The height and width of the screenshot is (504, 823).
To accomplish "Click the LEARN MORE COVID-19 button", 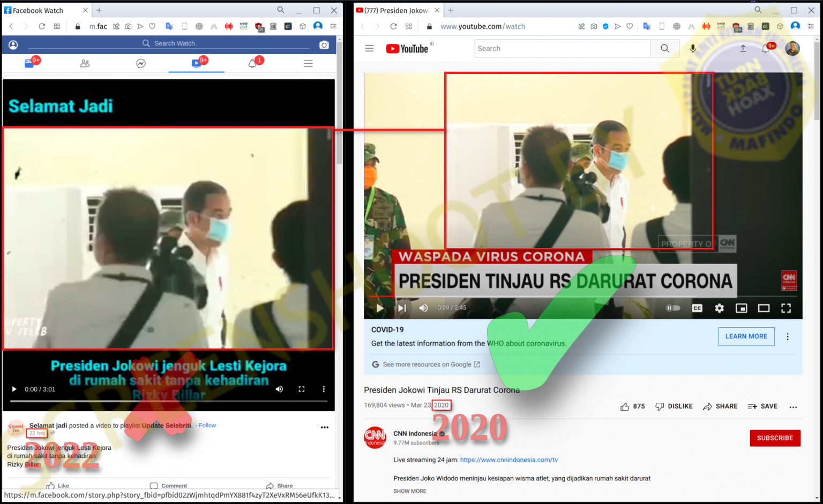I will (746, 336).
